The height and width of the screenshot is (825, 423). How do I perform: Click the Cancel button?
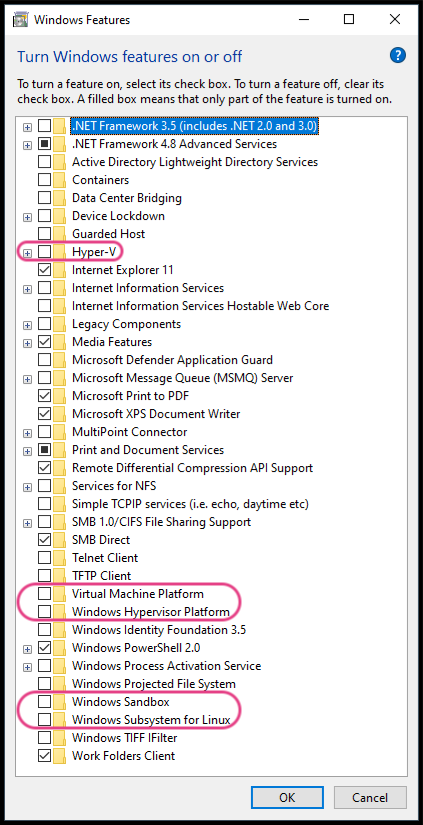click(370, 798)
